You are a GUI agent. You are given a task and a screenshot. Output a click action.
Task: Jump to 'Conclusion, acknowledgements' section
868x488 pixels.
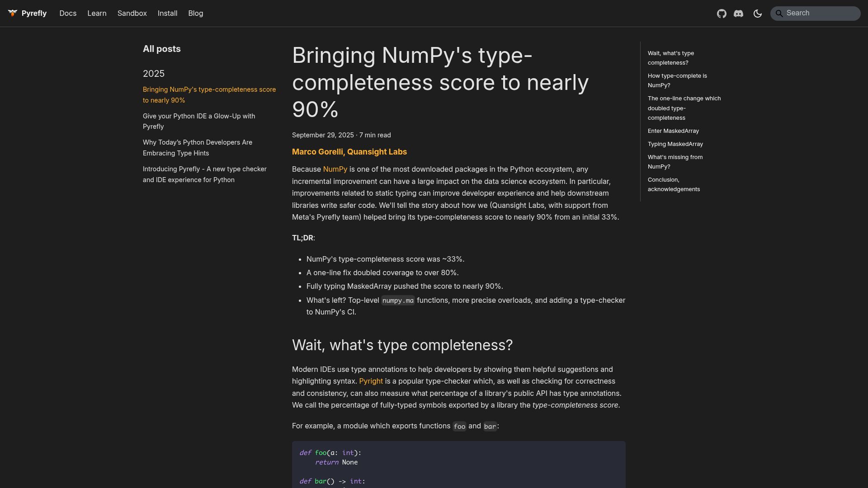coord(674,184)
